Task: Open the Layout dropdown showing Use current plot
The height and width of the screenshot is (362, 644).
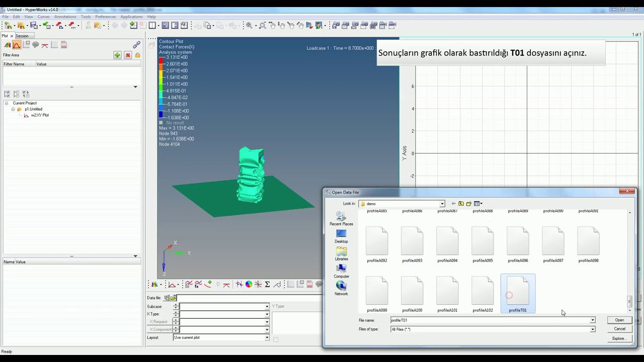Action: [x=267, y=337]
